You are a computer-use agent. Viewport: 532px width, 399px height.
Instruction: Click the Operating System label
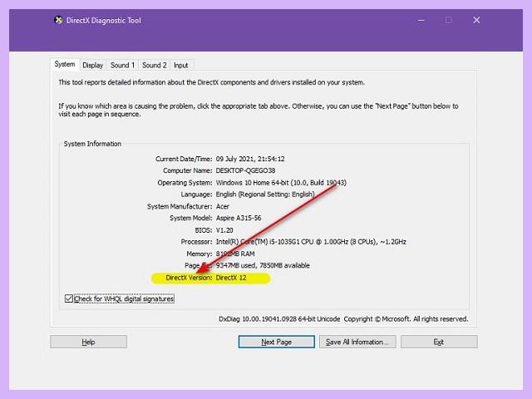pos(185,183)
